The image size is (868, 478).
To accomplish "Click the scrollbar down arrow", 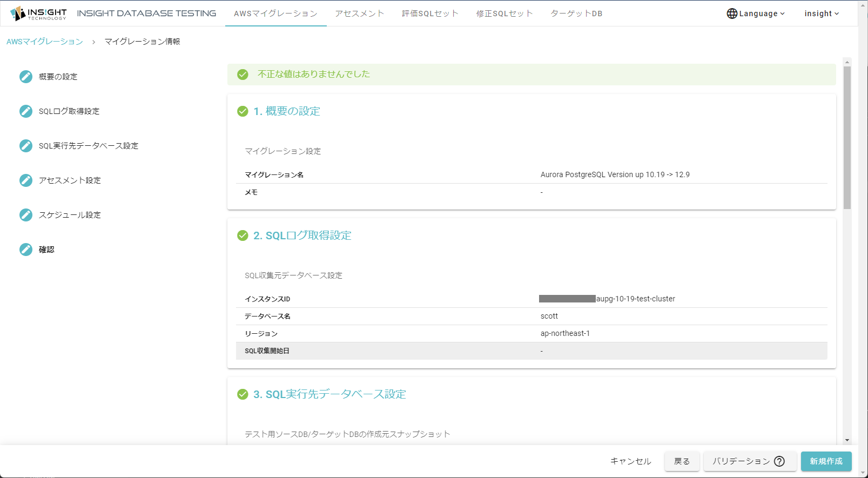I will tap(847, 440).
